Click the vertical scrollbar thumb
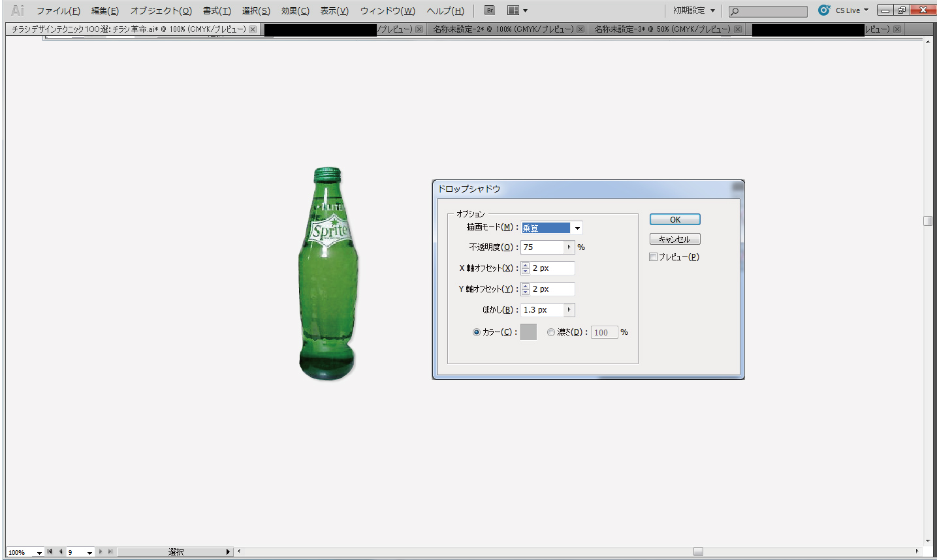 928,221
